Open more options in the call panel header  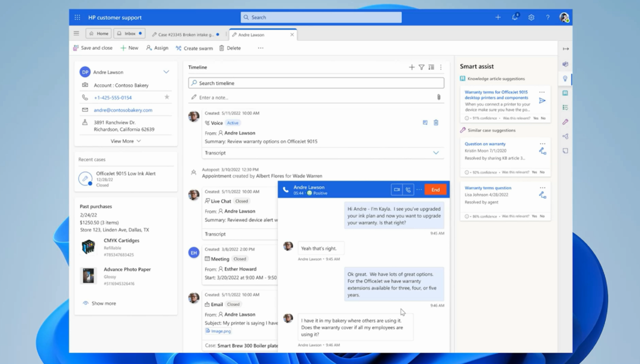[x=419, y=189]
